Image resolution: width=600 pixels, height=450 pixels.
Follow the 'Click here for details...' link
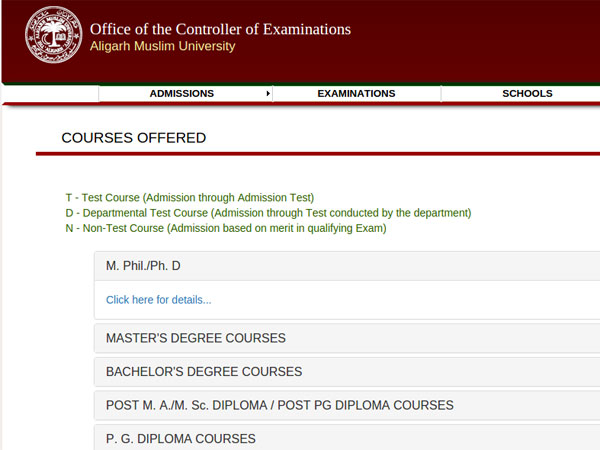click(159, 300)
